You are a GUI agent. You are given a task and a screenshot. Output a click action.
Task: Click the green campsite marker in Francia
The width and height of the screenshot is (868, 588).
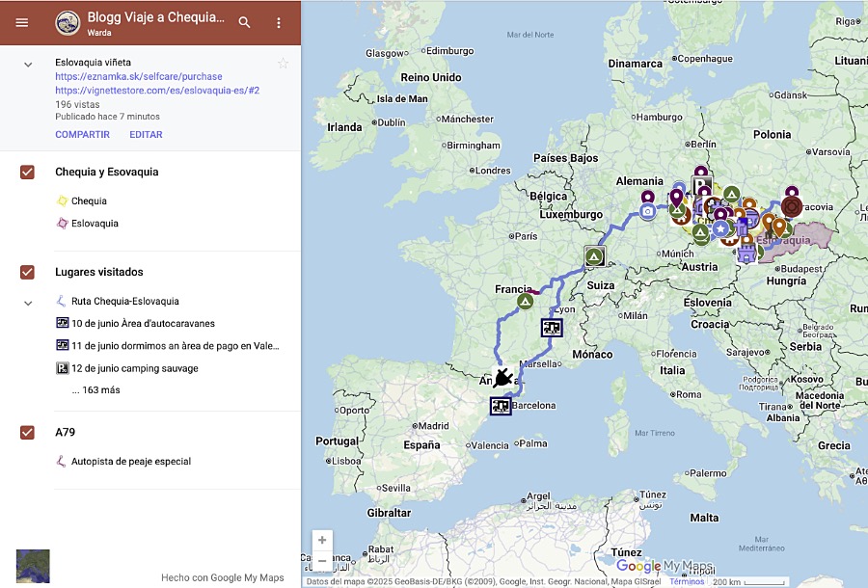point(525,302)
